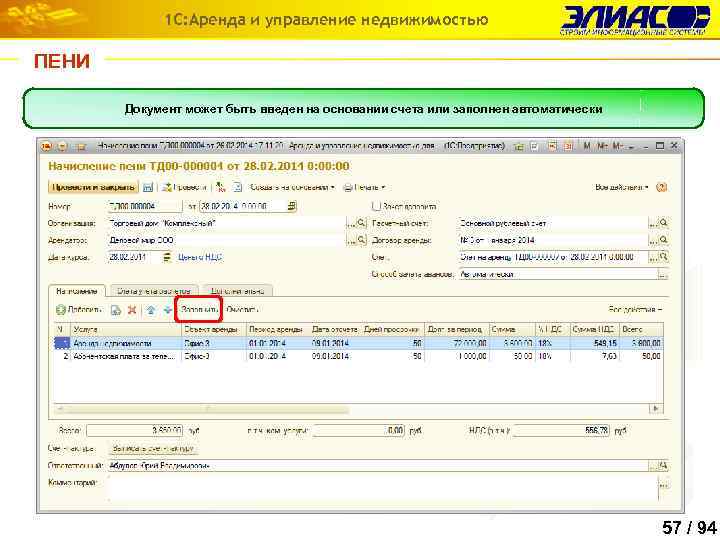Viewport: 720px width, 540px height.
Task: Switch to the Счета учета расчетов tab
Action: pos(153,291)
